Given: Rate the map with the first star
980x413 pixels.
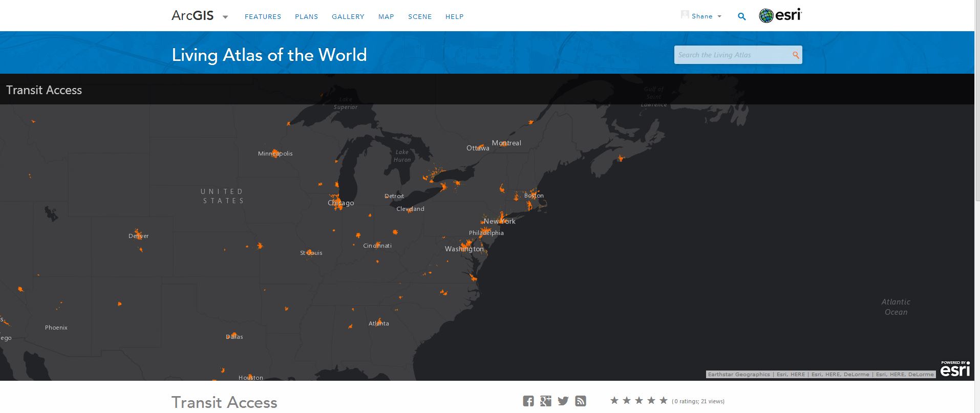Looking at the screenshot, I should tap(614, 400).
